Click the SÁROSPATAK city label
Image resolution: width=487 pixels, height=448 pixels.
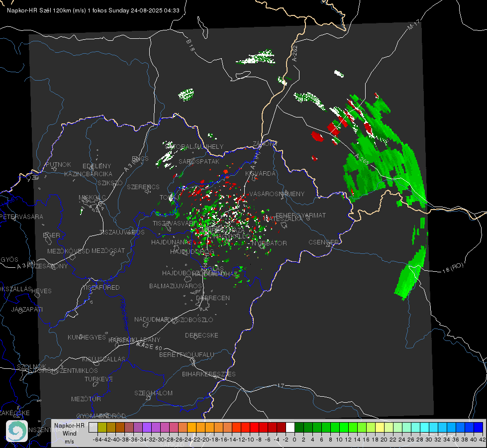pos(199,162)
